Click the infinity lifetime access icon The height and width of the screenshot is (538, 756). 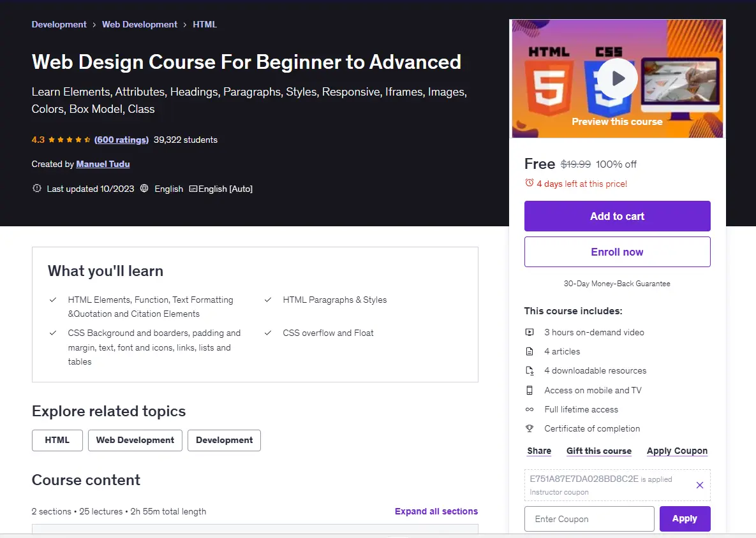point(530,409)
